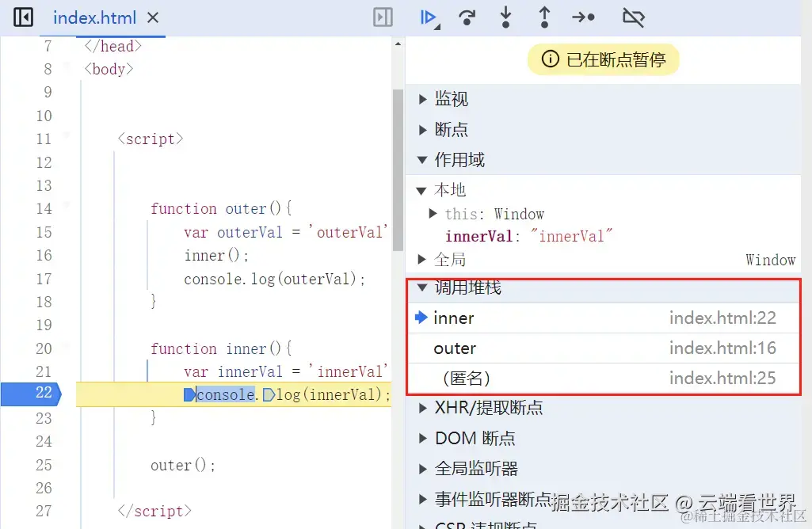
Task: Click the inline breakpoint marker before log
Action: point(269,395)
